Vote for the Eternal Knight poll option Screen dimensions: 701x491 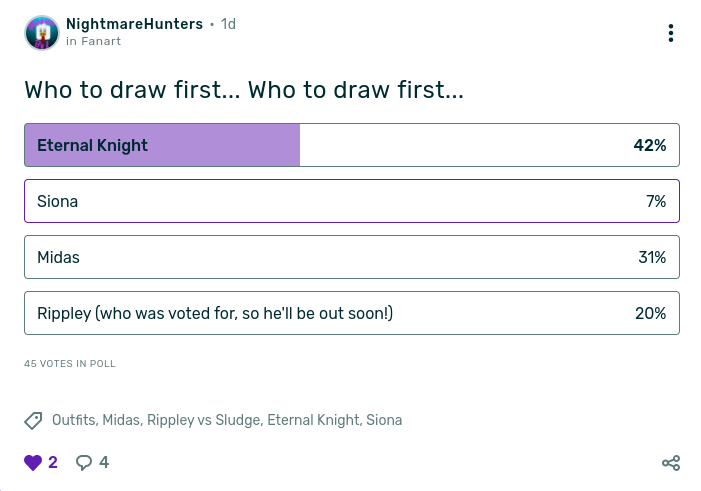pyautogui.click(x=352, y=145)
